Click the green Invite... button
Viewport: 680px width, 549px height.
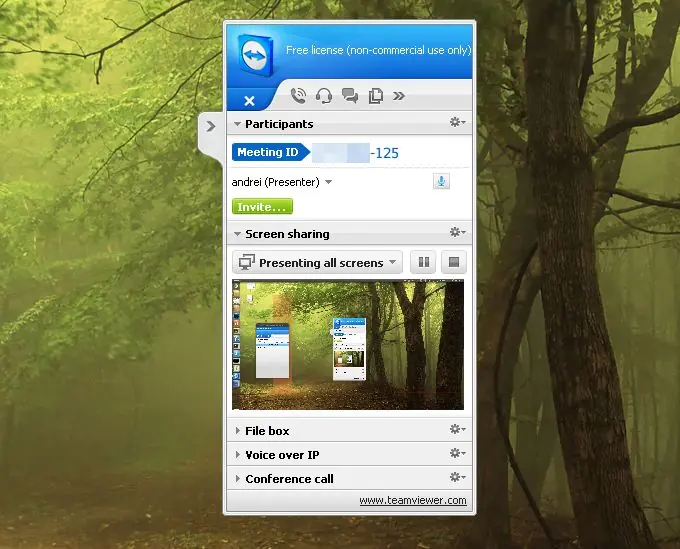click(262, 207)
